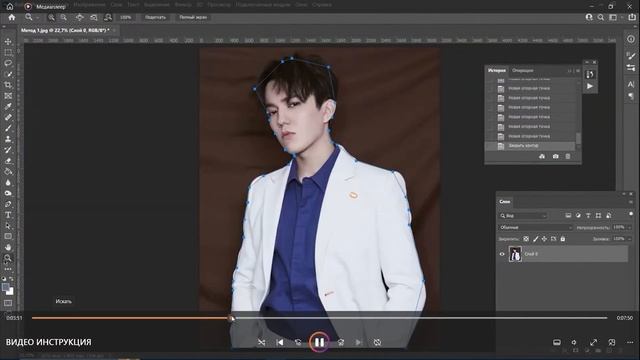Viewport: 640px width, 360px height.
Task: Select the Path Selection tool
Action: [8, 226]
